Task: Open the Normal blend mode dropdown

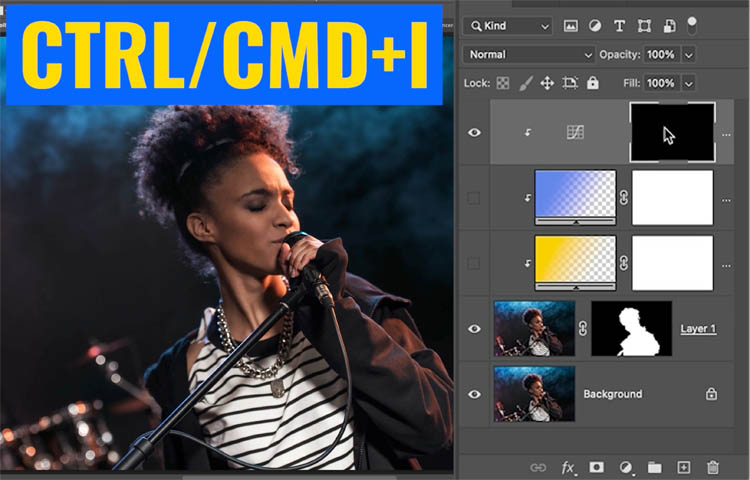Action: 529,55
